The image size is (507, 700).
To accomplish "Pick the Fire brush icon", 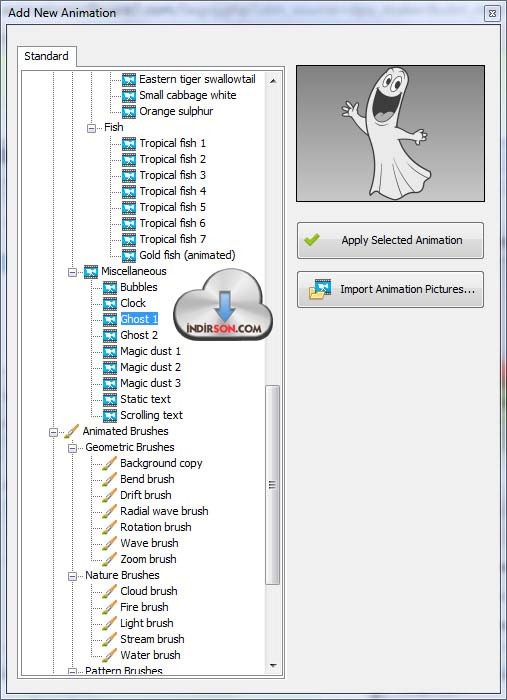I will coord(110,607).
